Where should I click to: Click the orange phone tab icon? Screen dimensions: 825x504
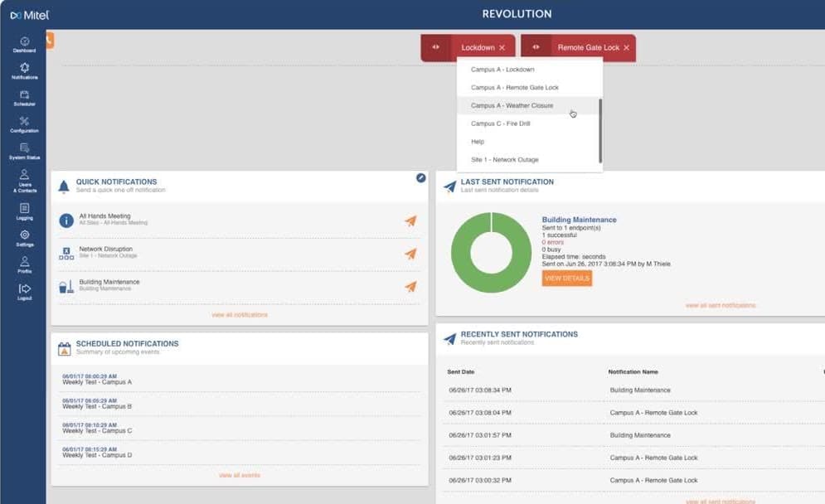click(50, 40)
